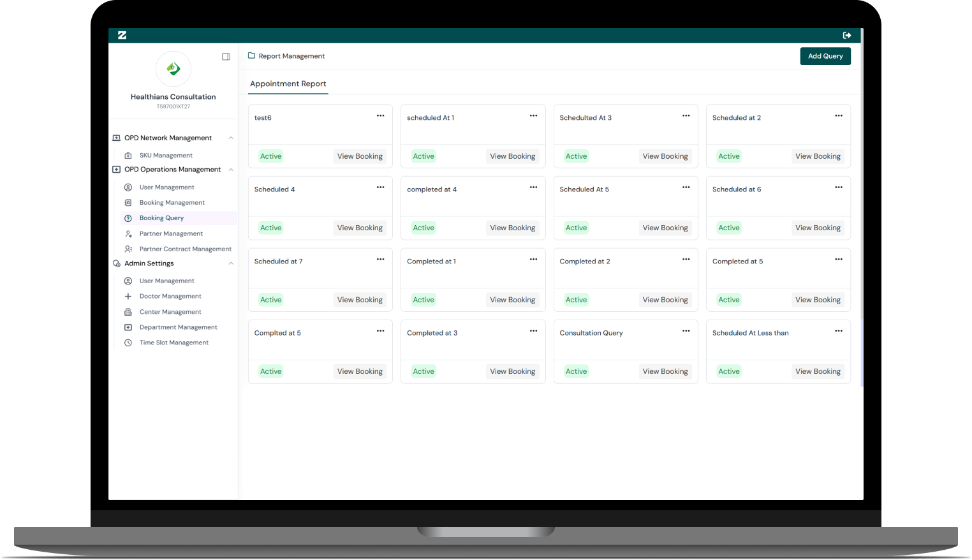
Task: Click Active status badge on Scheduled 4
Action: coord(270,228)
